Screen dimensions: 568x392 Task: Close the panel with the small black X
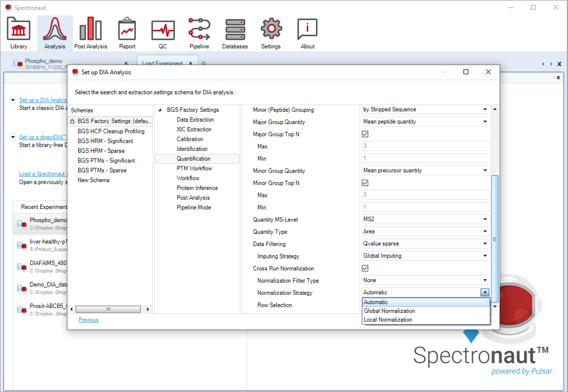[558, 78]
